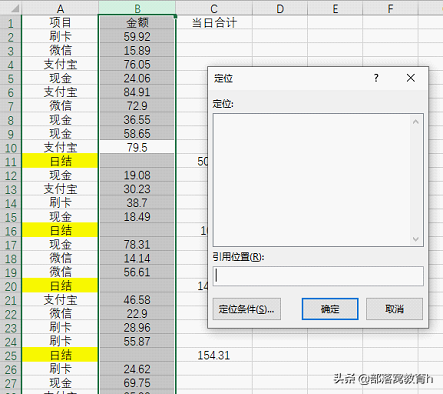Focus the 引用位置(R) input field

[318, 276]
